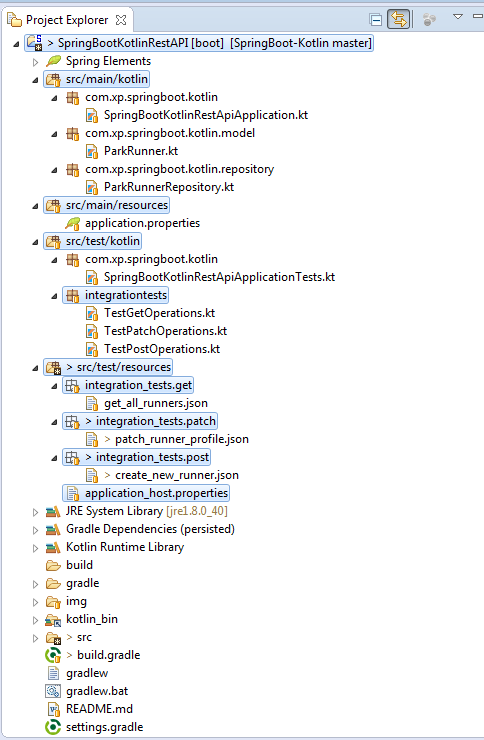Collapse the src/main/kotlin source folder
The width and height of the screenshot is (484, 740).
(x=35, y=79)
